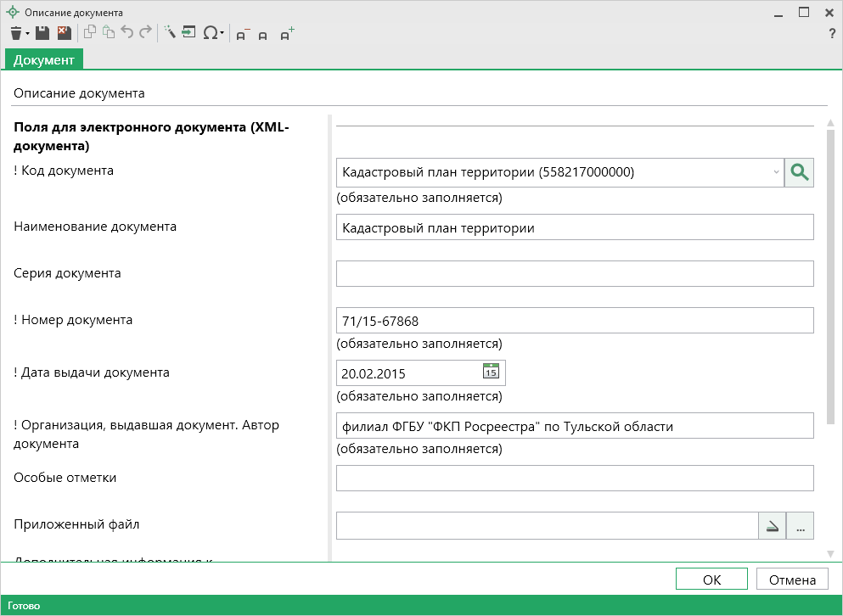Click the browse ellipsis button for attached file

click(800, 526)
